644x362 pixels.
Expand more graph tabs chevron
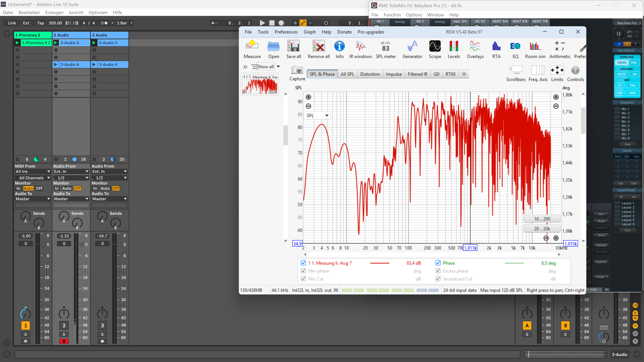[464, 74]
